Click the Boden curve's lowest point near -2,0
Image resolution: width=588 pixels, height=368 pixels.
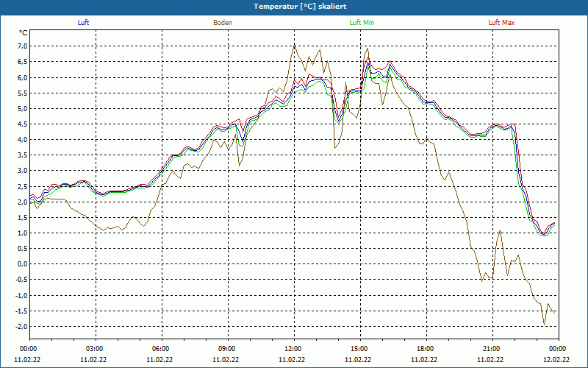point(544,325)
